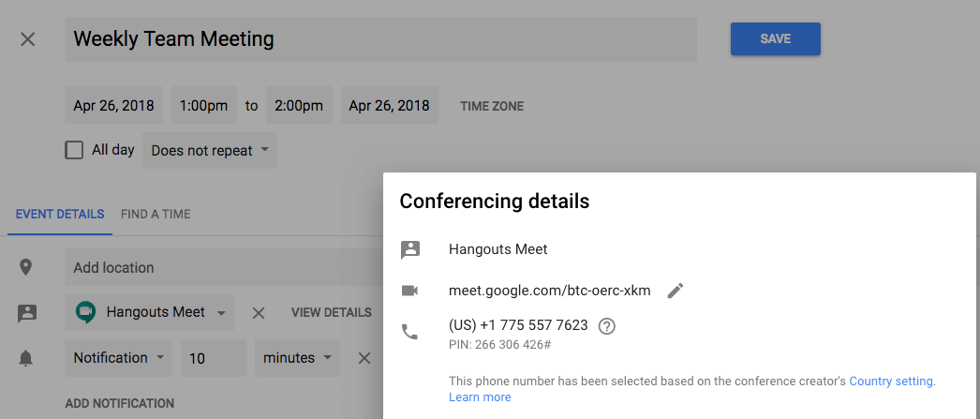
Task: Delete the 10 minutes notification with the X
Action: pos(364,358)
